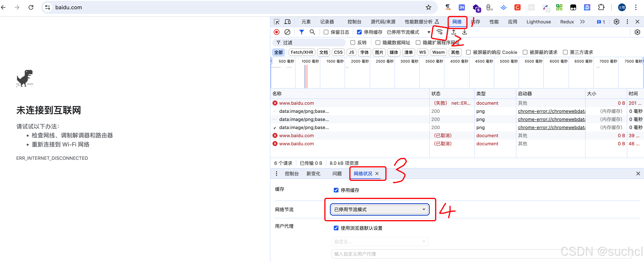Click the import HAR upload icon
The height and width of the screenshot is (262, 644).
(454, 32)
